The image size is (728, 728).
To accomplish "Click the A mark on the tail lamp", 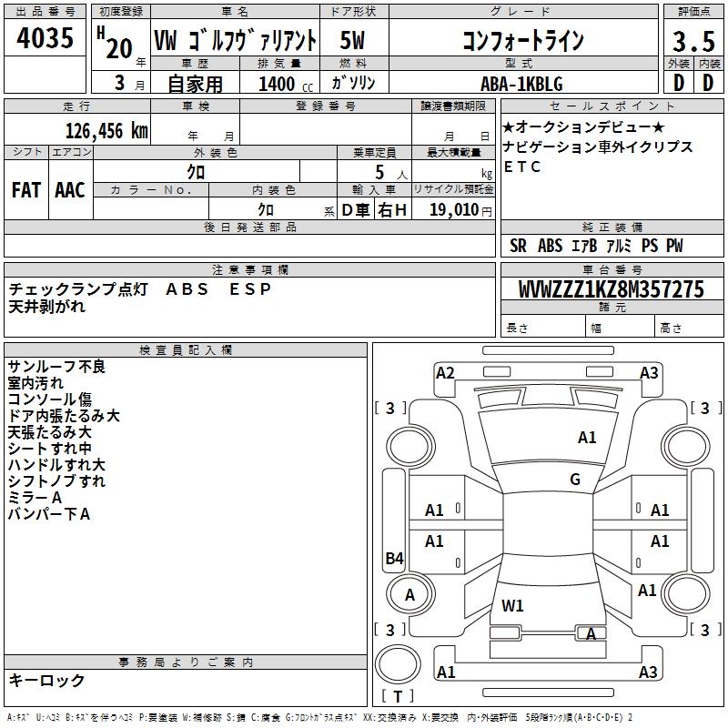I will (x=591, y=633).
